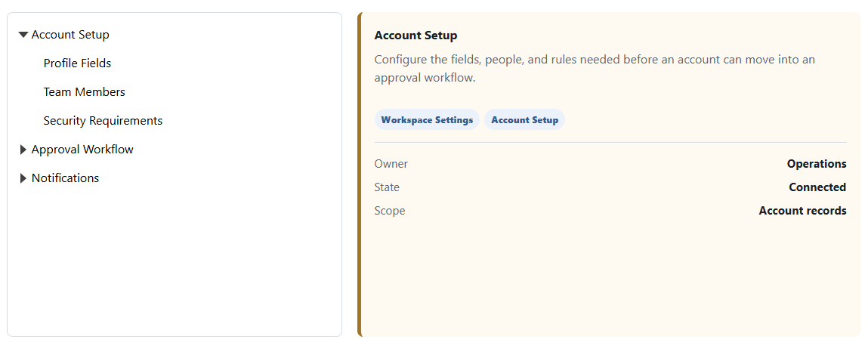Collapse the Account Setup tree arrow
This screenshot has width=868, height=346.
(23, 35)
